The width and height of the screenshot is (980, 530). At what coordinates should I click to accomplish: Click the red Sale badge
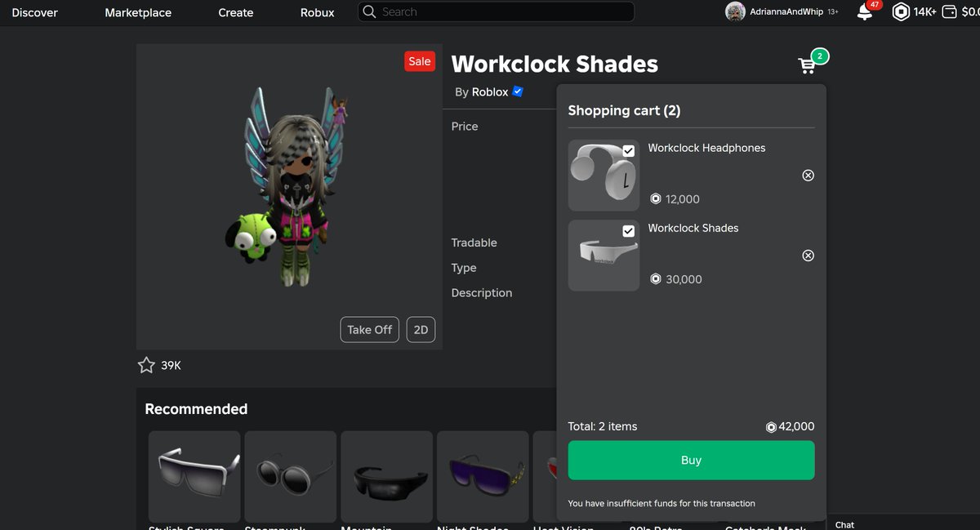(x=419, y=61)
